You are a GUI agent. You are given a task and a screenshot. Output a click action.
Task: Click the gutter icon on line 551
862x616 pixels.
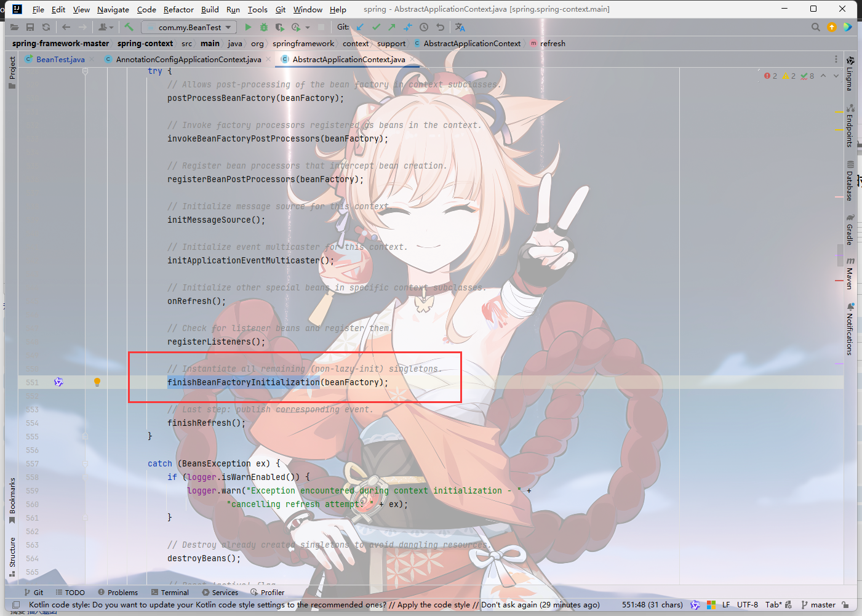(58, 382)
